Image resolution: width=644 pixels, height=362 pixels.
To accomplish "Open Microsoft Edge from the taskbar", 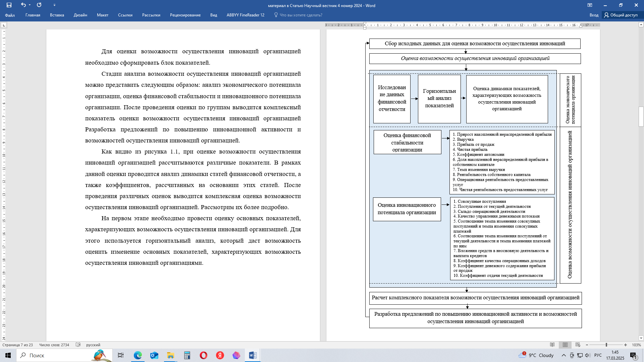I will point(138,355).
